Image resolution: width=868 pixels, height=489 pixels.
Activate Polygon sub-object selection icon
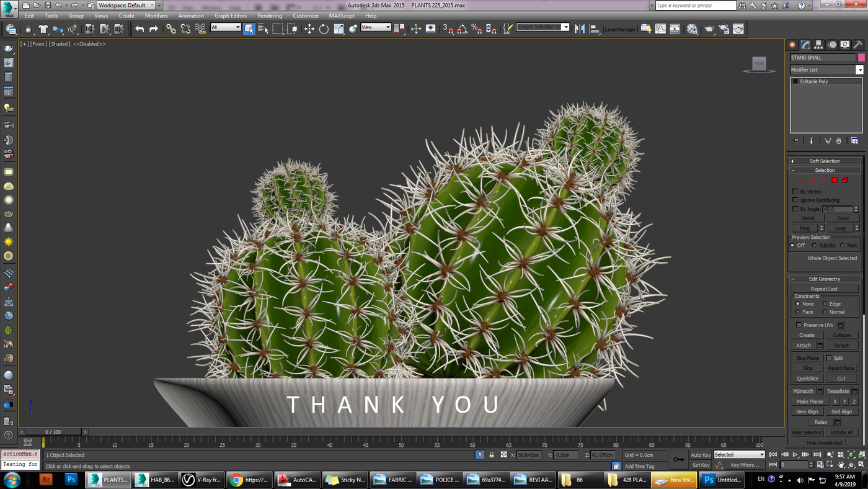[835, 181]
